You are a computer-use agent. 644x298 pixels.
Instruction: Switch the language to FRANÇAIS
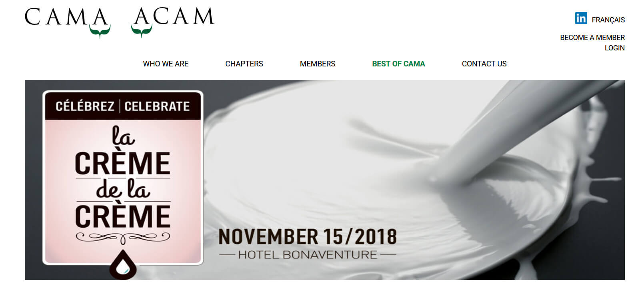[x=608, y=20]
